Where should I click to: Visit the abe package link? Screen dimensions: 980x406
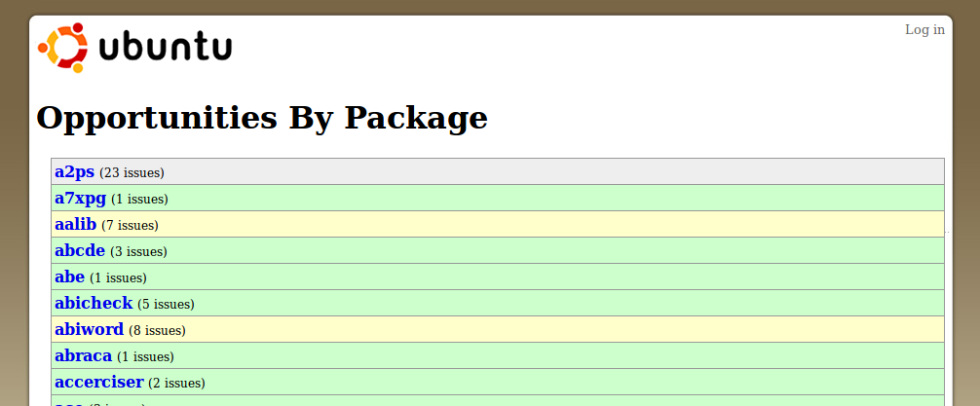click(x=69, y=277)
